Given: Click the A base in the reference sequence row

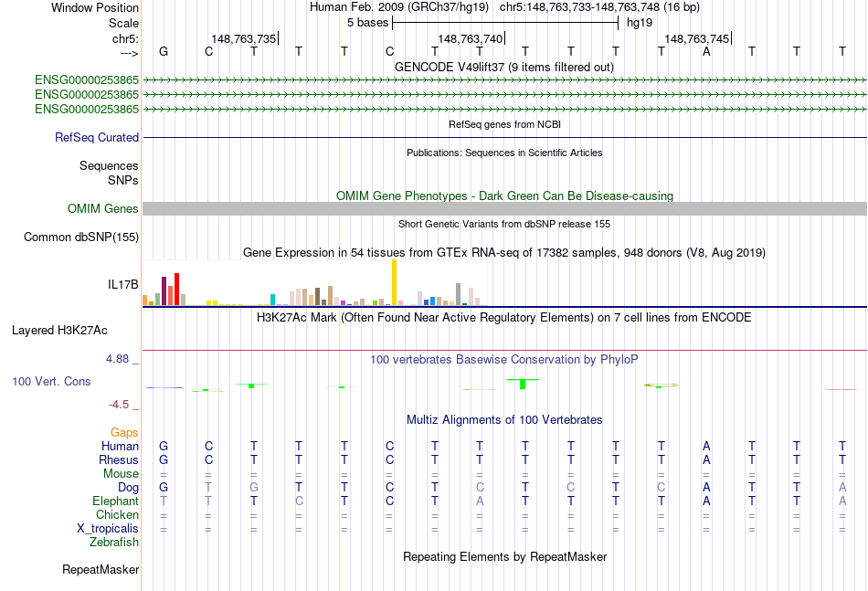Looking at the screenshot, I should point(706,51).
